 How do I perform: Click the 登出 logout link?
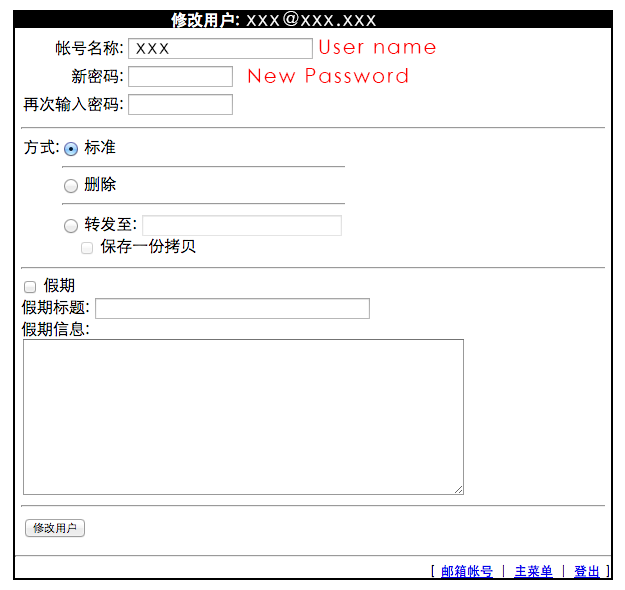[x=587, y=572]
